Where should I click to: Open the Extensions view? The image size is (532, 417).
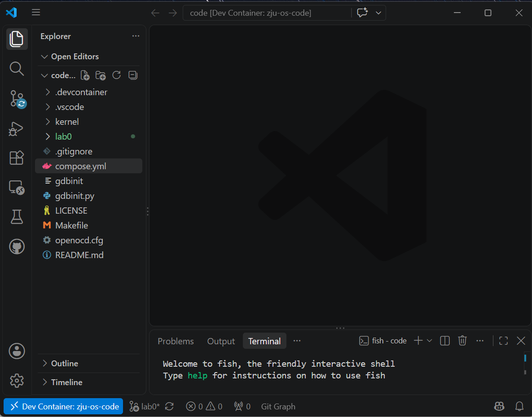coord(17,158)
